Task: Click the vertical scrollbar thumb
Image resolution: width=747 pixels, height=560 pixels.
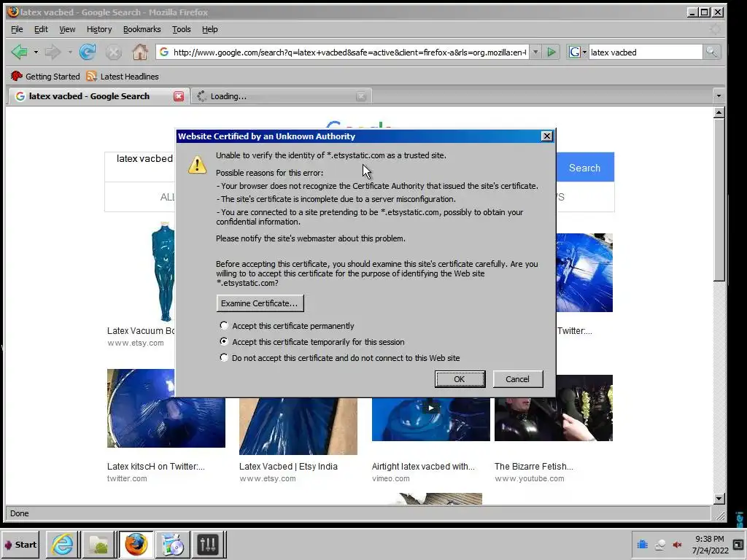Action: 719,200
